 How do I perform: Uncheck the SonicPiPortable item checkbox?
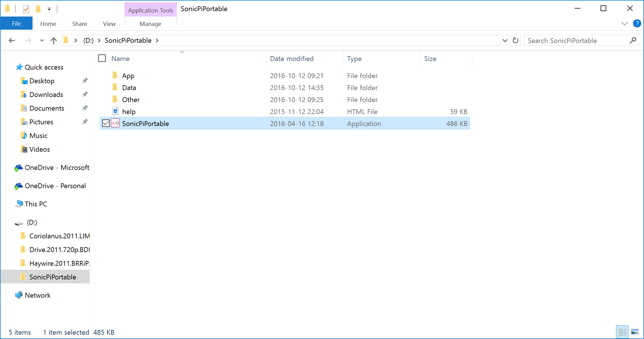click(106, 123)
